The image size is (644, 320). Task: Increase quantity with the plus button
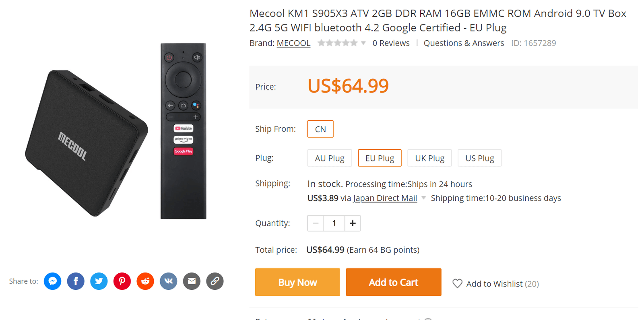tap(353, 223)
